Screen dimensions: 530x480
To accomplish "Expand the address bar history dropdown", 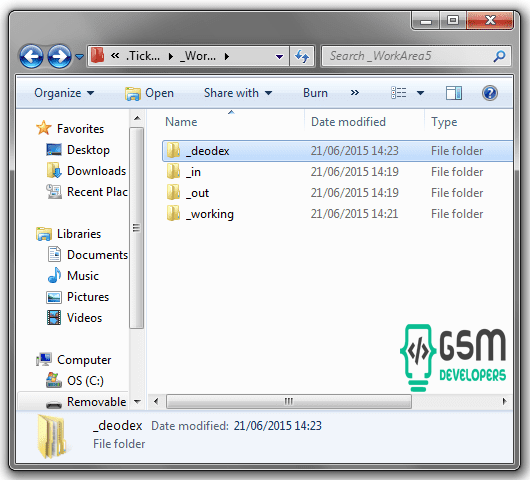I will pos(279,56).
